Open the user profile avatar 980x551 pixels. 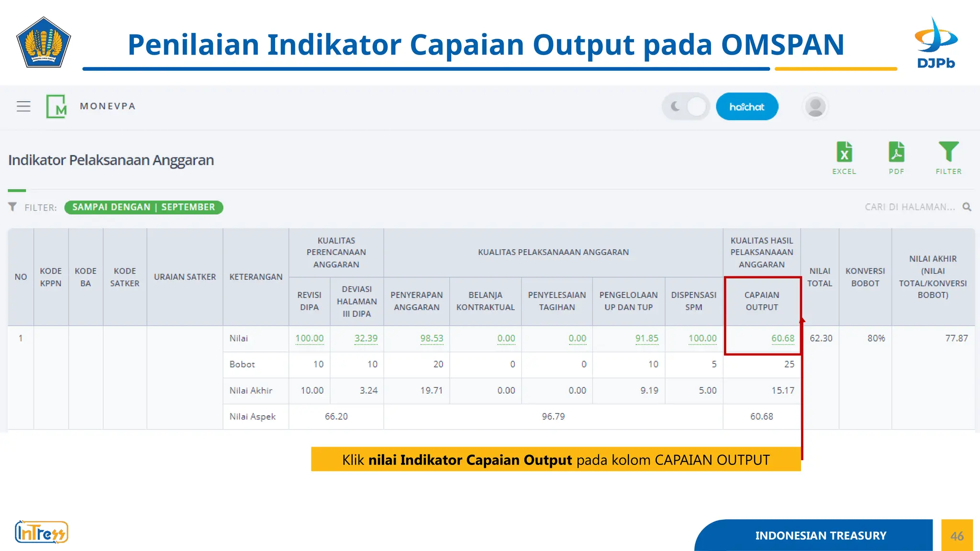[815, 106]
